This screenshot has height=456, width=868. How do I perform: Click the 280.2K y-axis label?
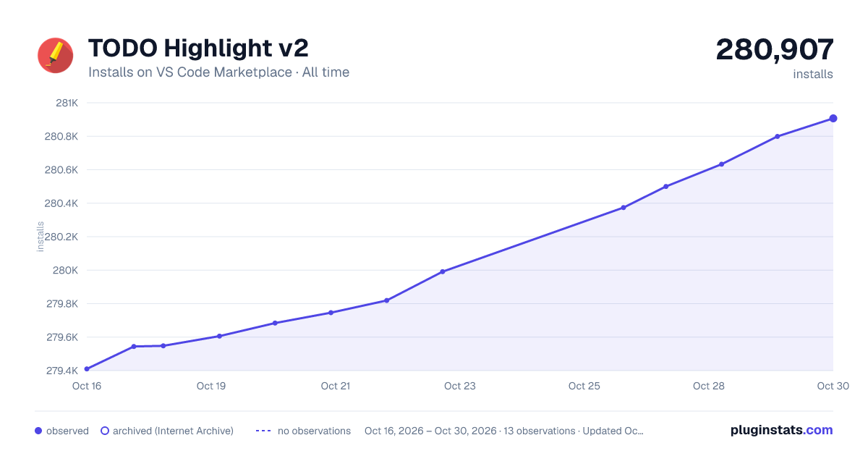point(61,237)
